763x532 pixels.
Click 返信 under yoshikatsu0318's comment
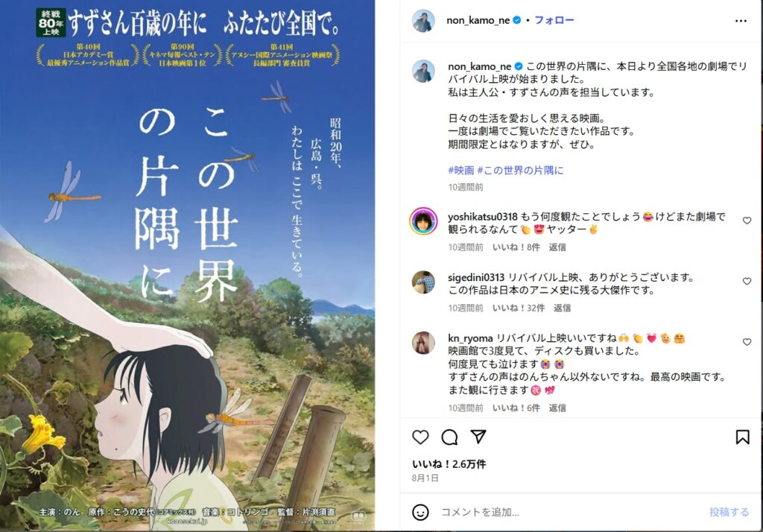pyautogui.click(x=557, y=247)
